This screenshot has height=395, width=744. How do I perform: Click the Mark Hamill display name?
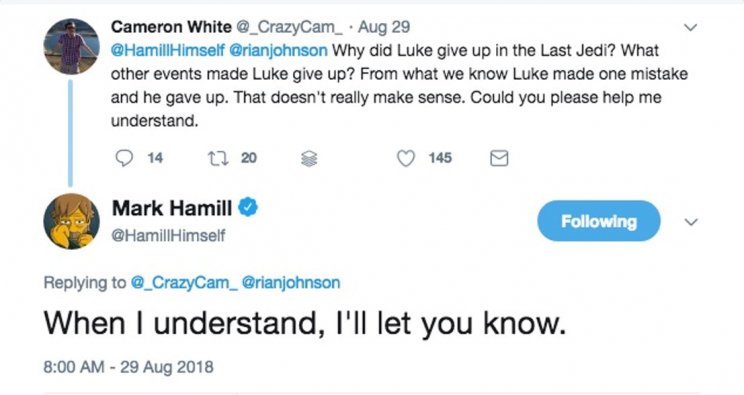[x=172, y=208]
